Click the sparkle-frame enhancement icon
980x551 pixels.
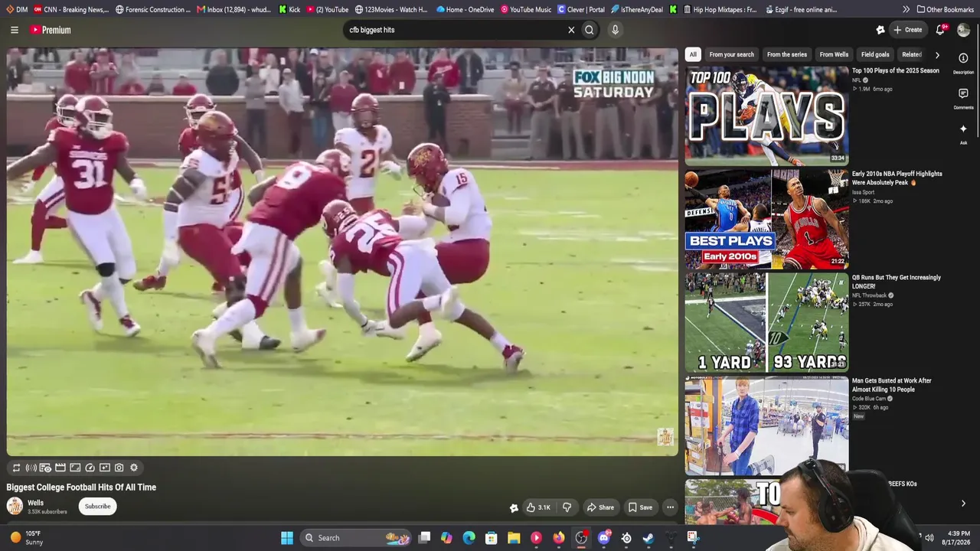pyautogui.click(x=105, y=468)
